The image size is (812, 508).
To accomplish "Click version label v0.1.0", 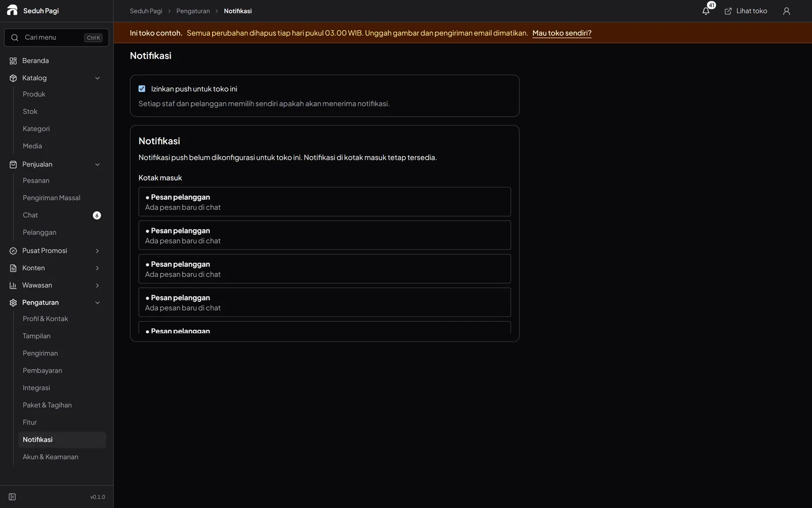I will click(x=97, y=497).
